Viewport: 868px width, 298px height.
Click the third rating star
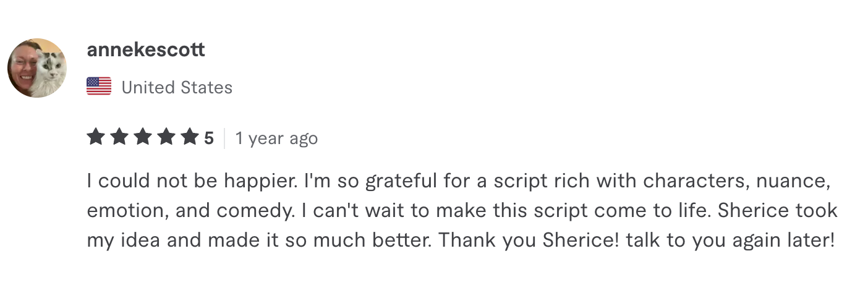click(x=143, y=137)
